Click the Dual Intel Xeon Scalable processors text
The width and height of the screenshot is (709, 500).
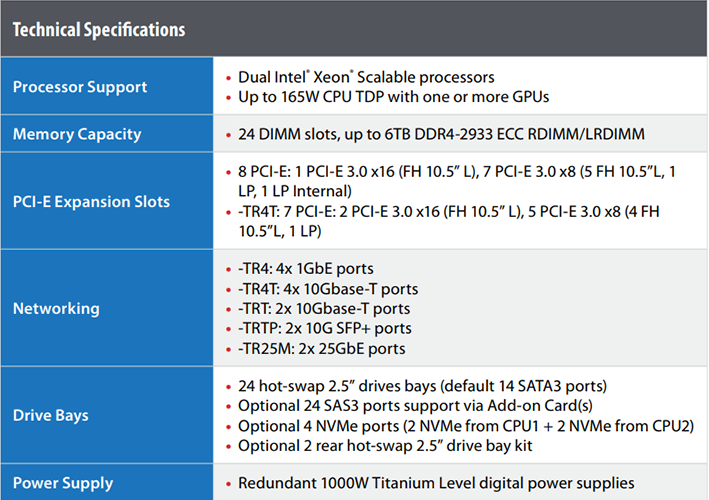click(366, 77)
